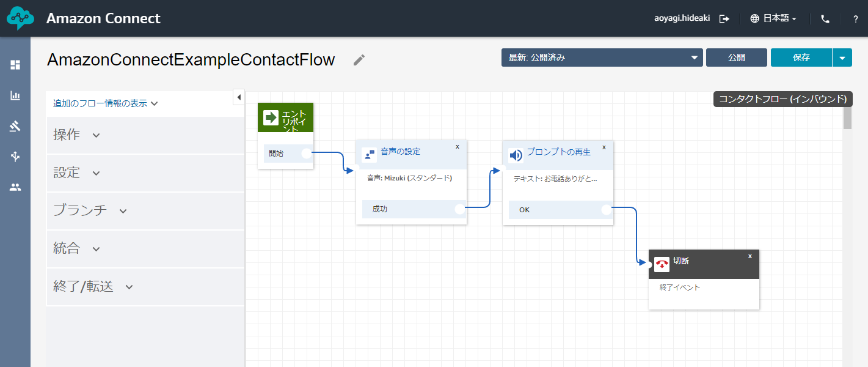Open the Amazon Connect home logo
The width and height of the screenshot is (868, 367).
click(x=21, y=18)
